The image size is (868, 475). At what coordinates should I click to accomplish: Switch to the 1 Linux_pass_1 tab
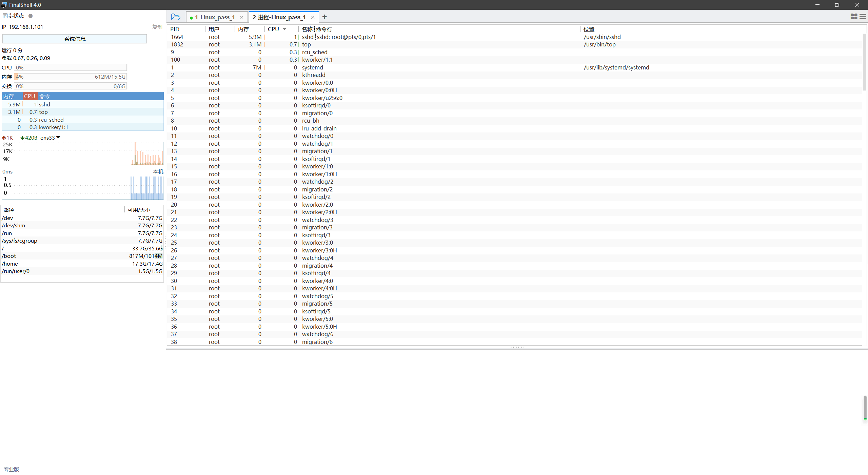point(215,17)
